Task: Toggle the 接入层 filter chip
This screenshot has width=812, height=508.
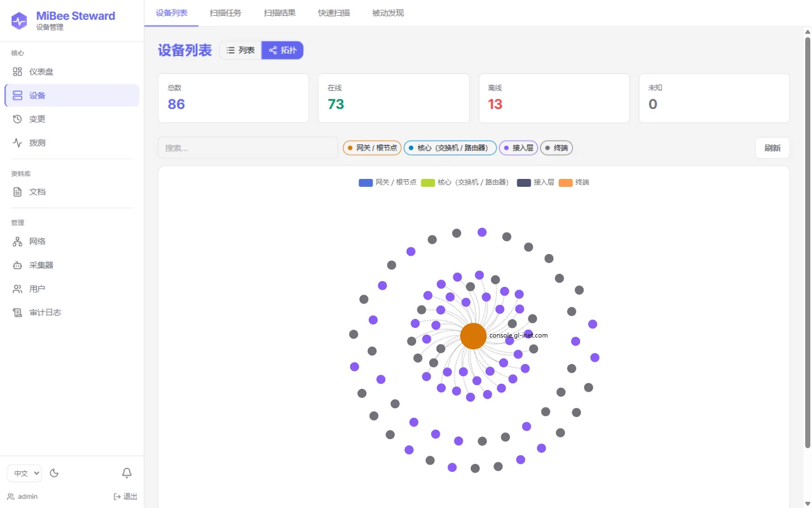Action: point(518,148)
